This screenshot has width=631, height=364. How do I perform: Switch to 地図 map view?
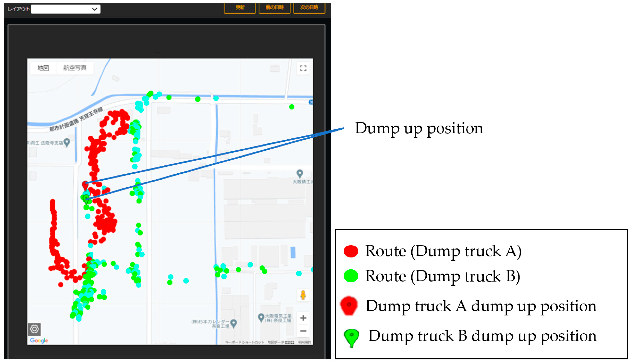pyautogui.click(x=43, y=68)
